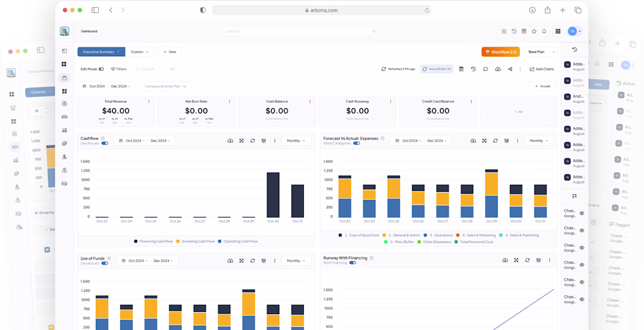Click the share icon beside Add Charts

(x=510, y=69)
